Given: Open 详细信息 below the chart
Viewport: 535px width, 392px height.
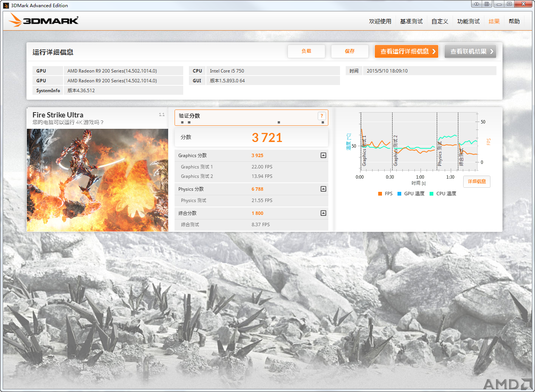Looking at the screenshot, I should (477, 182).
